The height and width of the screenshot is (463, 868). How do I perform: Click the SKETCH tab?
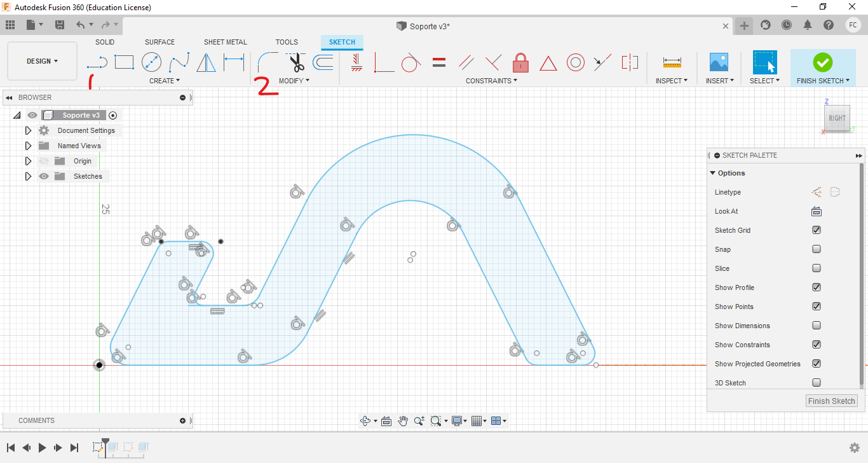tap(342, 42)
